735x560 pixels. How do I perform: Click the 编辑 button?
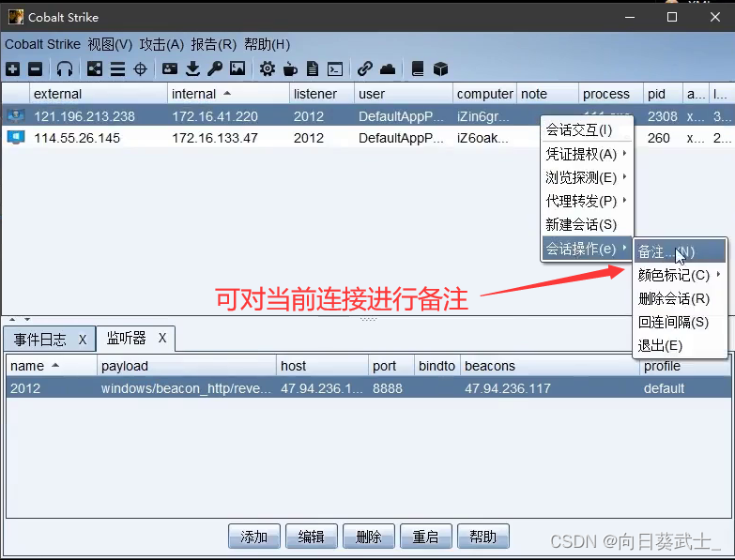(x=312, y=537)
